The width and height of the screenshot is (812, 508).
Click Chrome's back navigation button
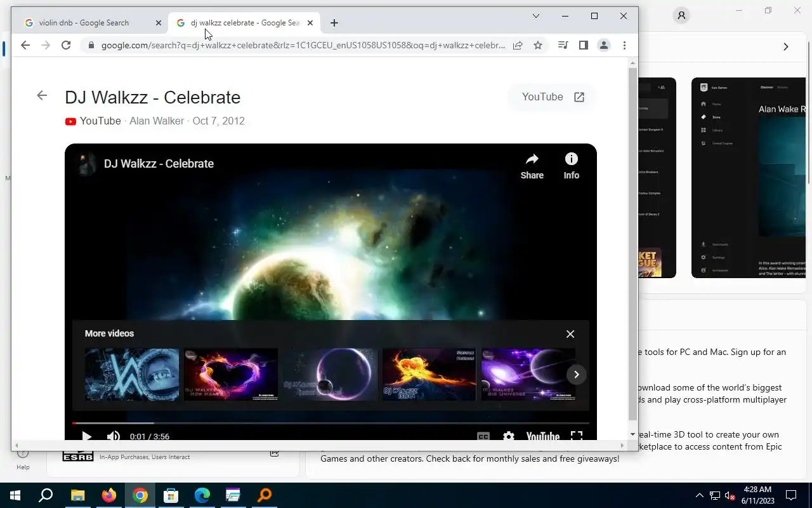coord(25,45)
